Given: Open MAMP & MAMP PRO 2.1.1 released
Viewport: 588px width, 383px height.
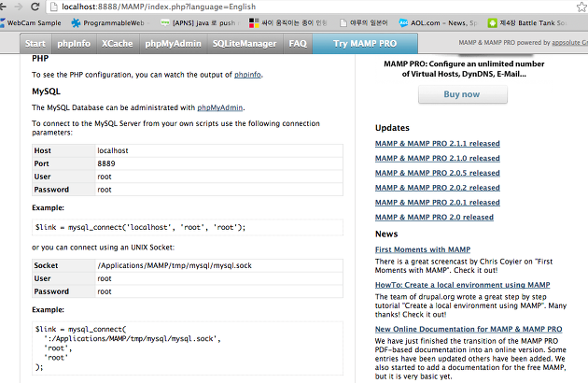Looking at the screenshot, I should coord(437,144).
